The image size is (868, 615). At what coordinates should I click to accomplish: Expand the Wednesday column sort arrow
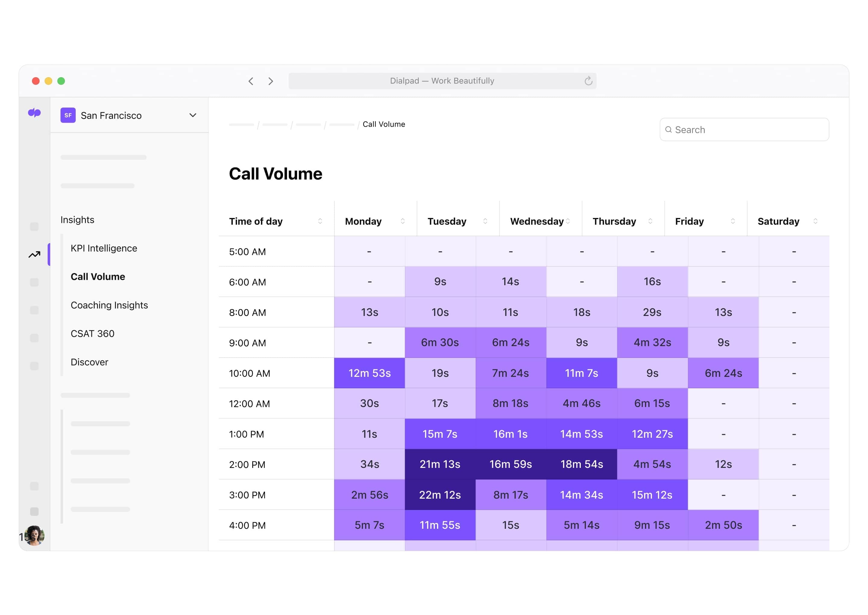pyautogui.click(x=569, y=221)
